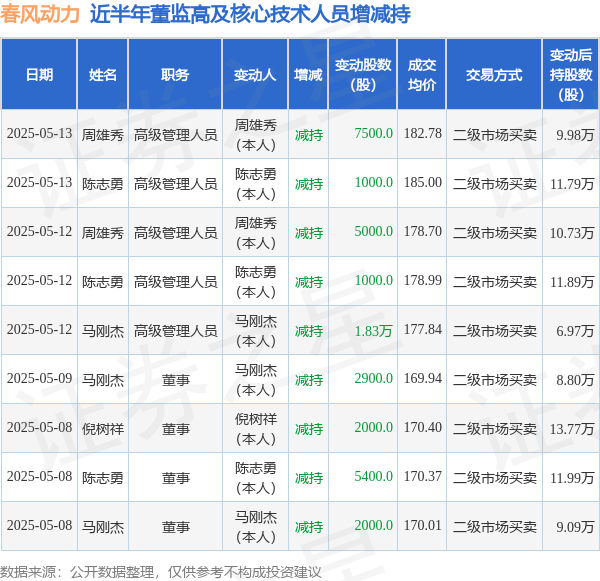Viewport: 600px width, 581px height.
Task: Select the average price 182.78
Action: [423, 134]
